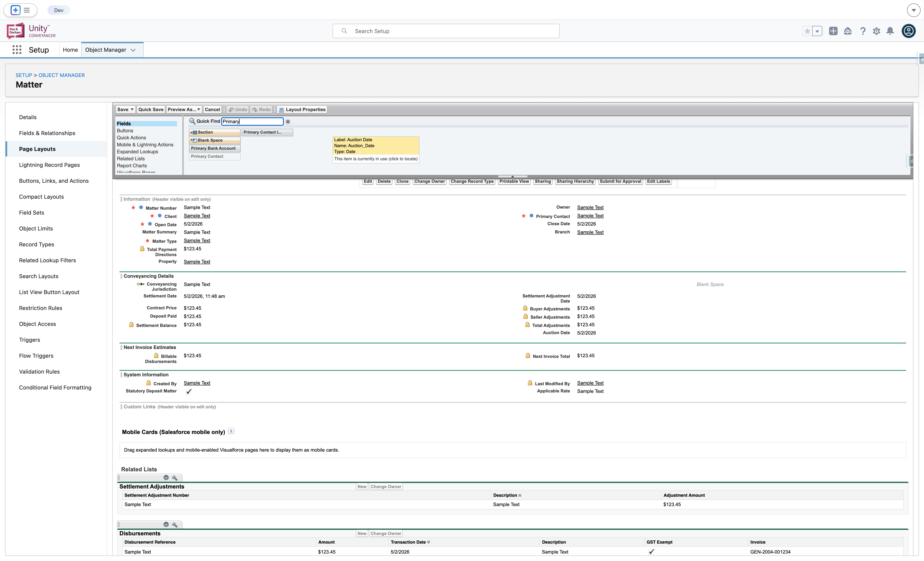The image size is (924, 561).
Task: Click the Search Setup input field
Action: (x=445, y=31)
